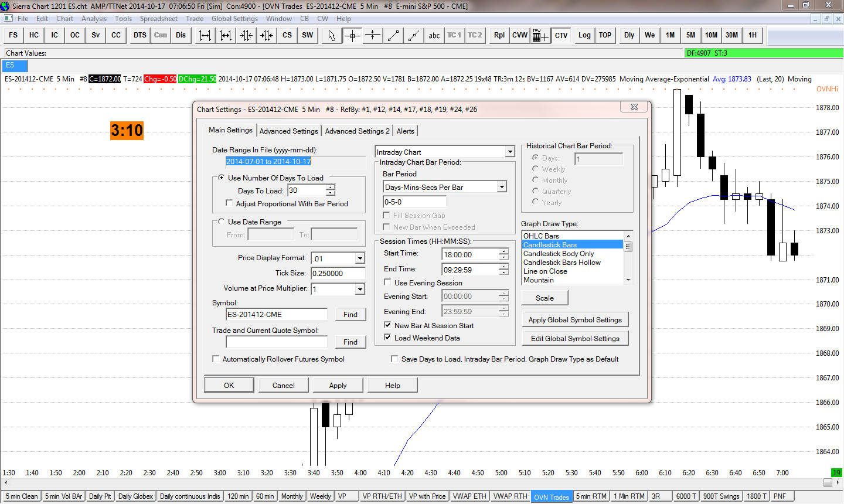Viewport: 844px width, 504px height.
Task: Check Save Days to Load as Default
Action: (394, 359)
